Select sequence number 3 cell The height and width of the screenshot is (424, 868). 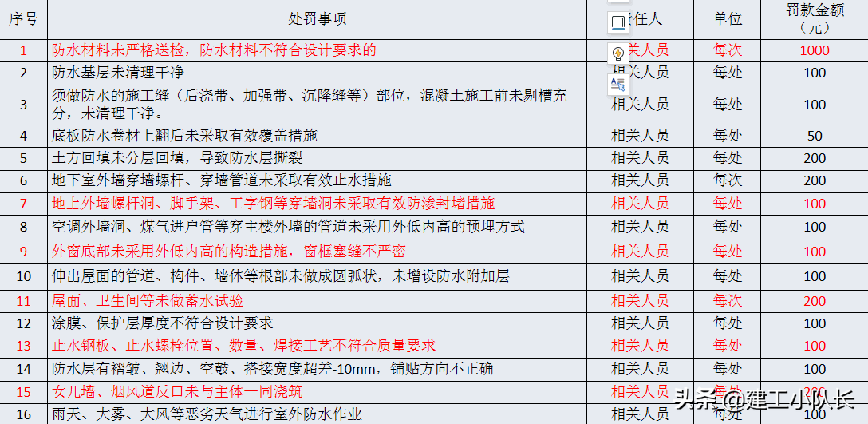click(23, 105)
